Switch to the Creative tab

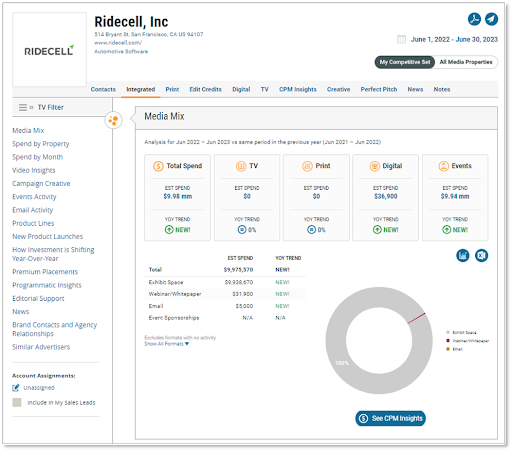pos(338,89)
